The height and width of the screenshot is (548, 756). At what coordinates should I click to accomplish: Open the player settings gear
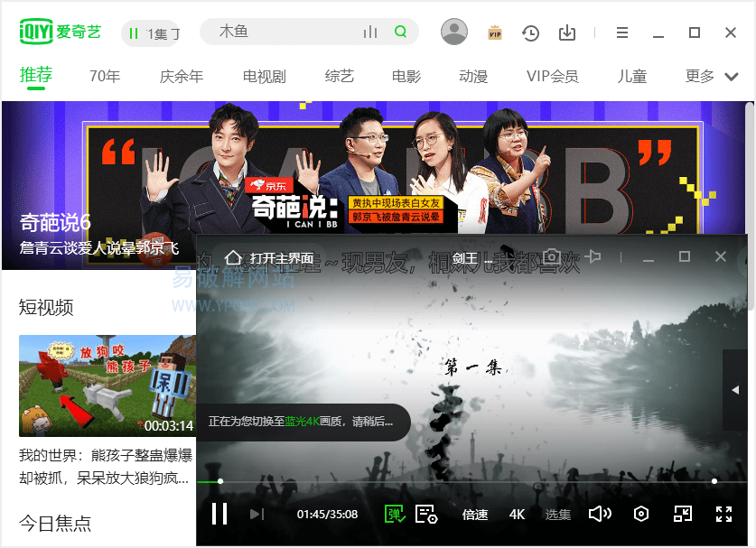[x=640, y=513]
